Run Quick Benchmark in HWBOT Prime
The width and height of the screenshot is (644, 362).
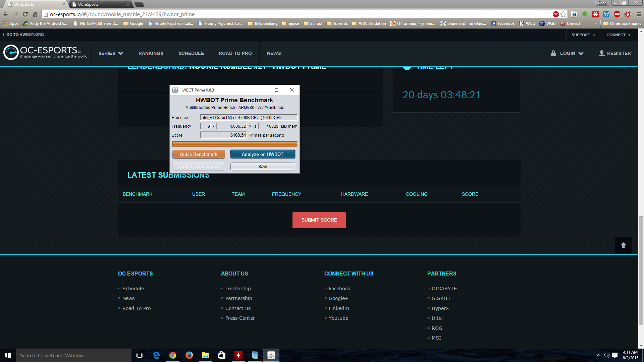[199, 154]
